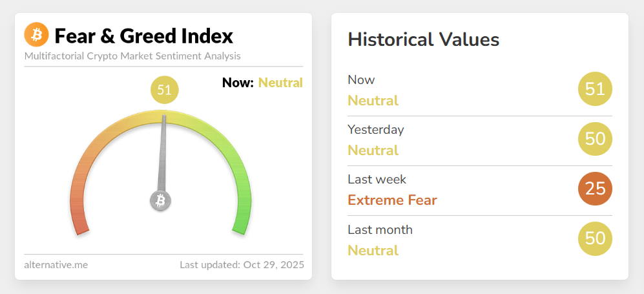Click the Now value circle showing 51
This screenshot has width=644, height=294.
point(595,89)
